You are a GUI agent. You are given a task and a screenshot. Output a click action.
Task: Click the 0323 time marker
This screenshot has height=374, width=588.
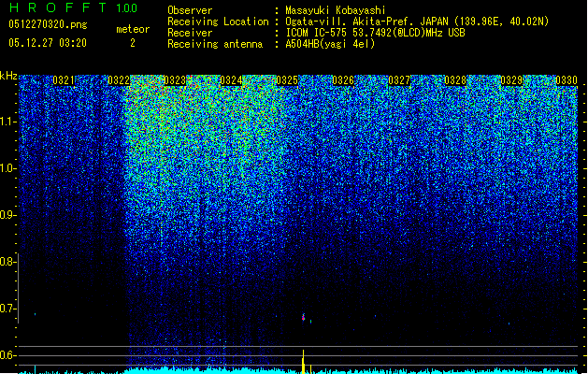click(x=175, y=80)
